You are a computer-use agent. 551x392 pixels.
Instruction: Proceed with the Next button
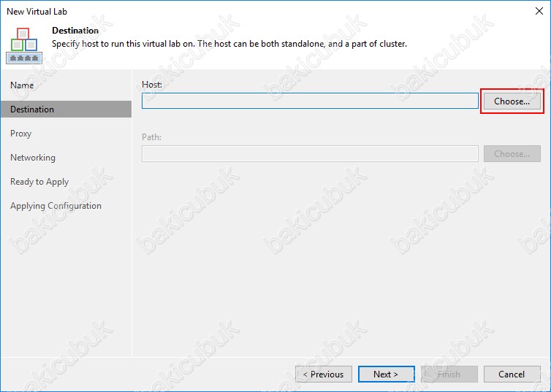pyautogui.click(x=386, y=374)
